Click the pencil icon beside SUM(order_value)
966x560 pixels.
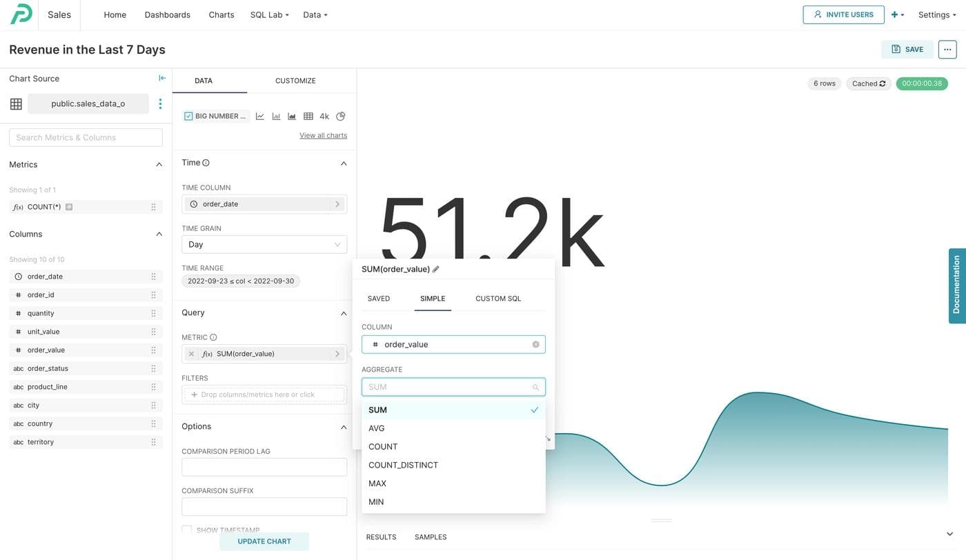pyautogui.click(x=435, y=269)
